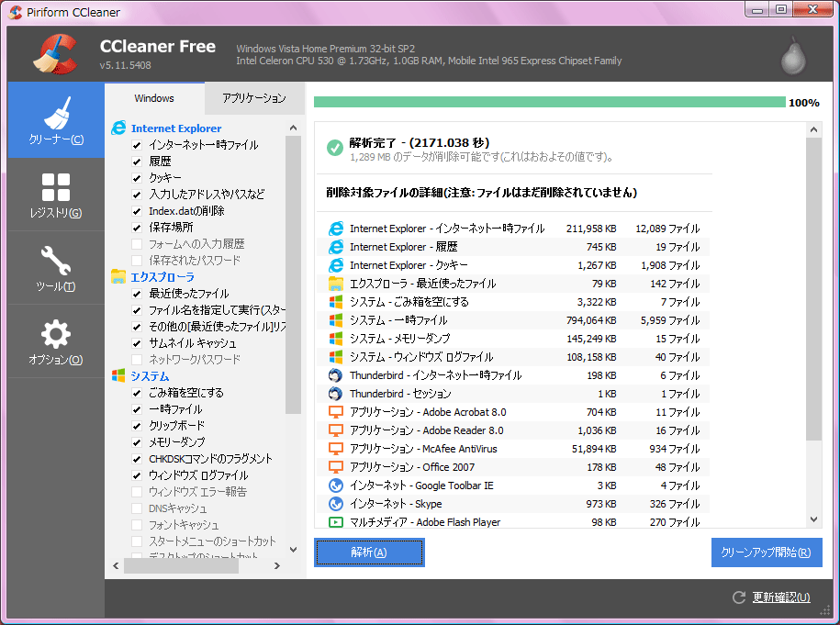The height and width of the screenshot is (625, 840).
Task: Select the エクスプローラ category heading
Action: coord(162,277)
